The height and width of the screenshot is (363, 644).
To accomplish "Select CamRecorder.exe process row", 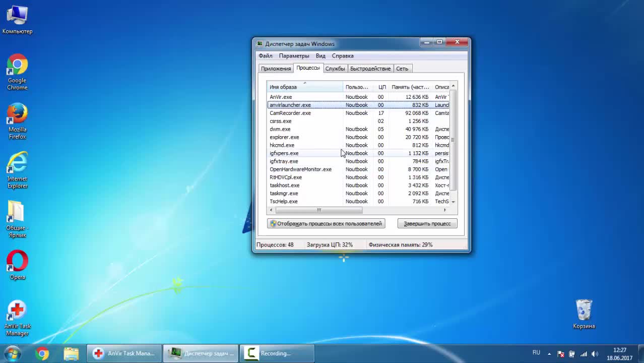I will click(x=358, y=113).
